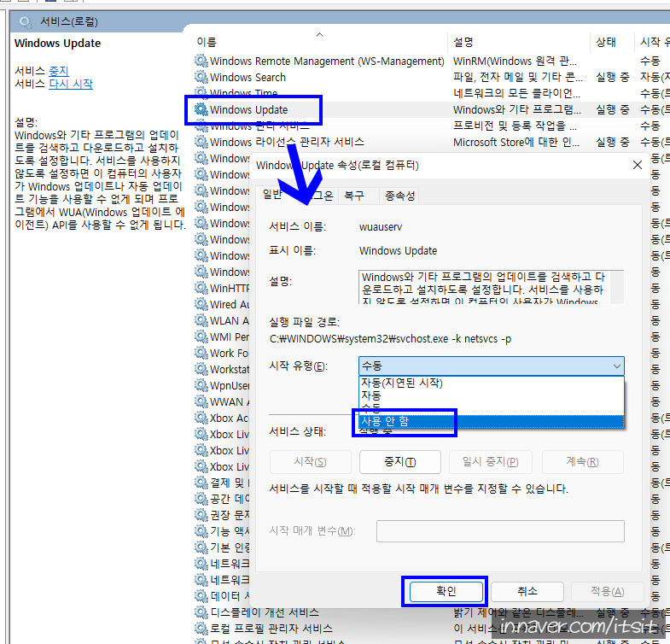Click the 설명 description text box in dialog
This screenshot has height=644, width=670.
(491, 287)
